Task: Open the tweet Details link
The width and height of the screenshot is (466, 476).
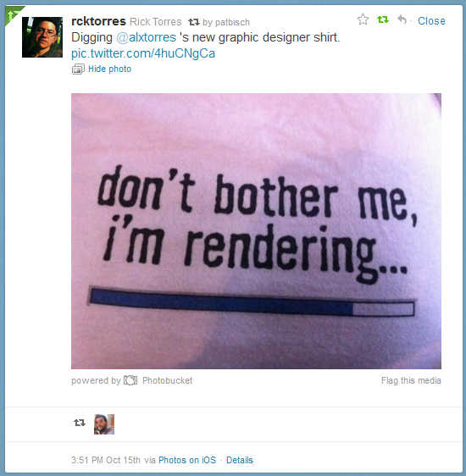Action: 240,460
